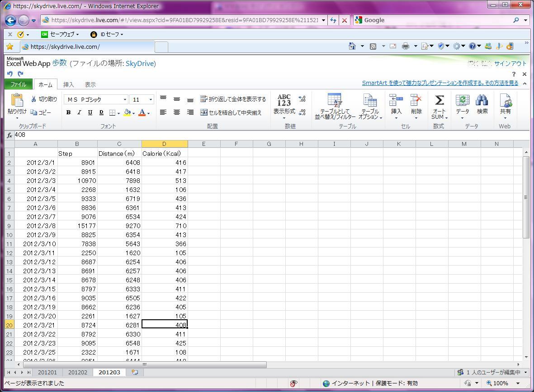Toggle bold formatting
Viewport: 534px width, 392px height.
(x=69, y=112)
